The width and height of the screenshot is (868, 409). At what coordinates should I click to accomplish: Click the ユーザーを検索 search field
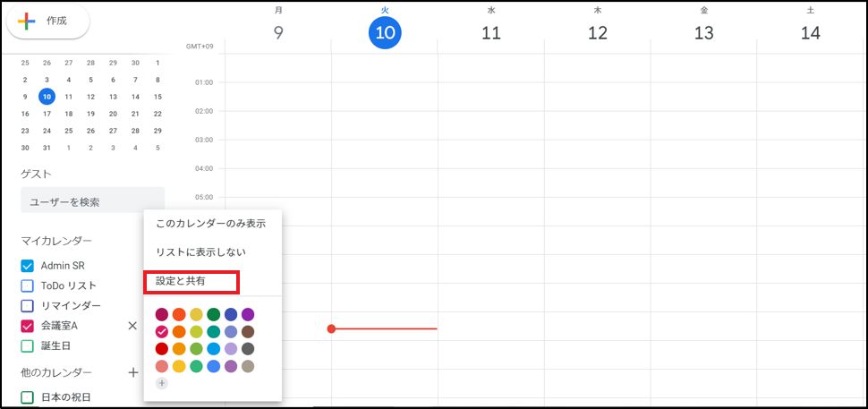point(92,202)
